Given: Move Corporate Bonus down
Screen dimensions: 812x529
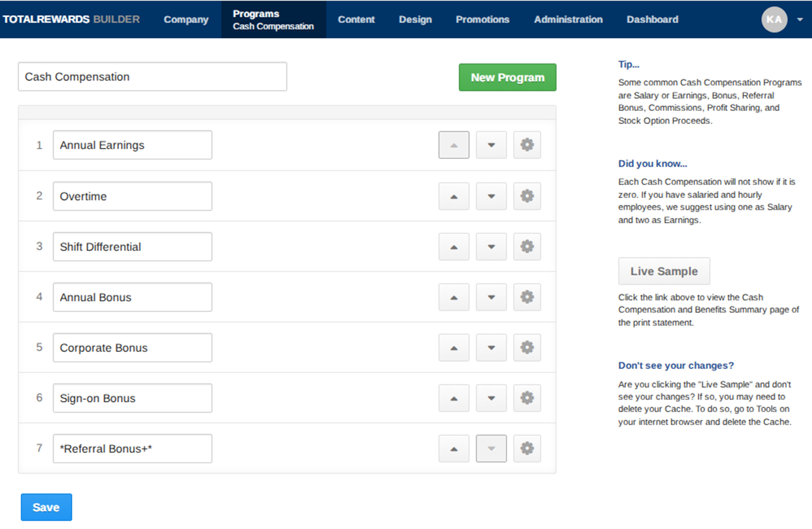Looking at the screenshot, I should [491, 348].
